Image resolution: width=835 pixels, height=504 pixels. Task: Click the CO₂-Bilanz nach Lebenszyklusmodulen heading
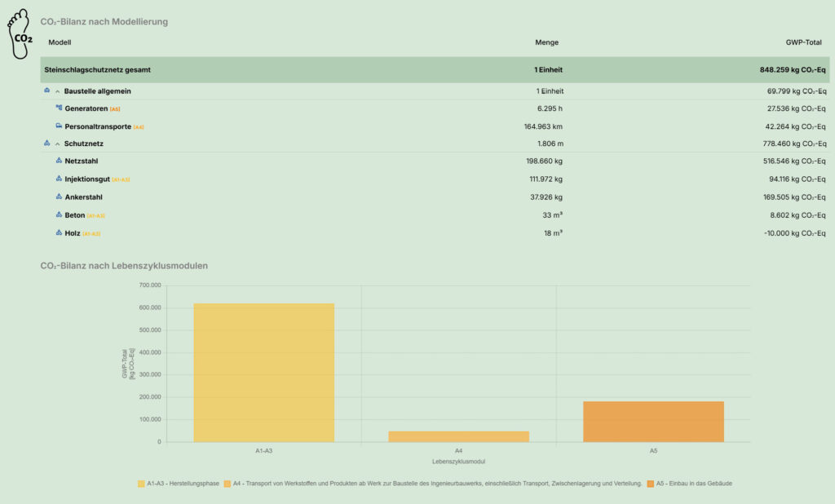[124, 266]
